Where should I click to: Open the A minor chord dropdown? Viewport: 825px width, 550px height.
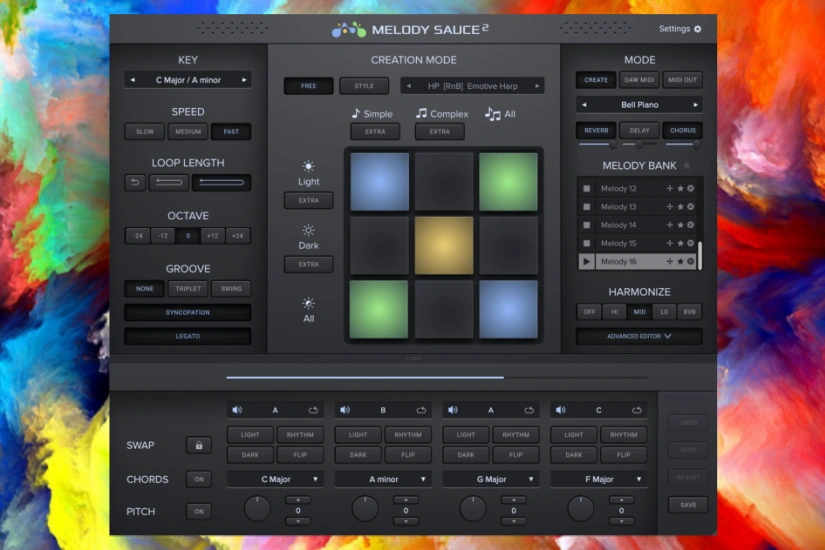point(383,479)
